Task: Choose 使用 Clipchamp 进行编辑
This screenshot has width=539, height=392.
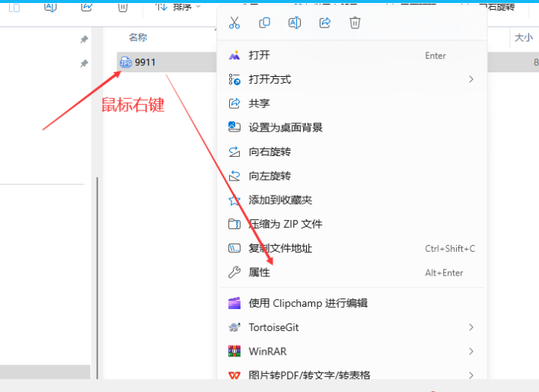Action: [x=308, y=303]
